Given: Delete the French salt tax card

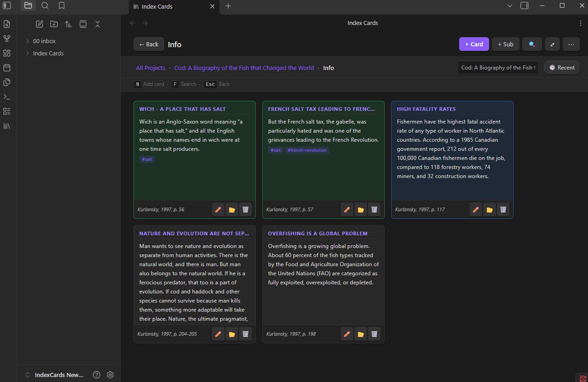Looking at the screenshot, I should pyautogui.click(x=374, y=209).
